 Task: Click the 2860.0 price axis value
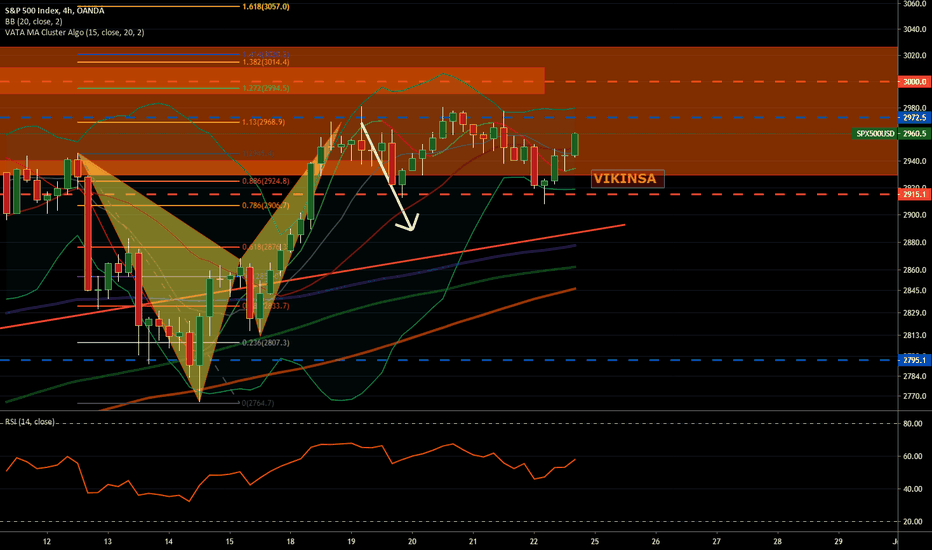(915, 270)
